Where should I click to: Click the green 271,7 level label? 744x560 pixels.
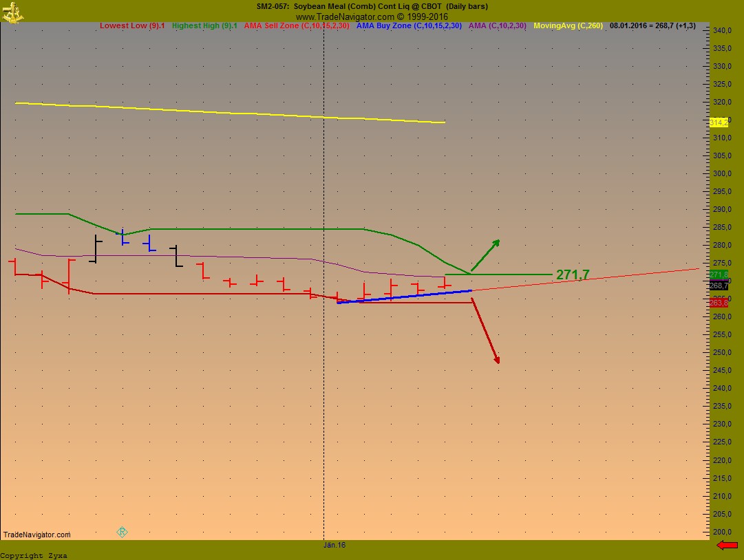coord(573,274)
